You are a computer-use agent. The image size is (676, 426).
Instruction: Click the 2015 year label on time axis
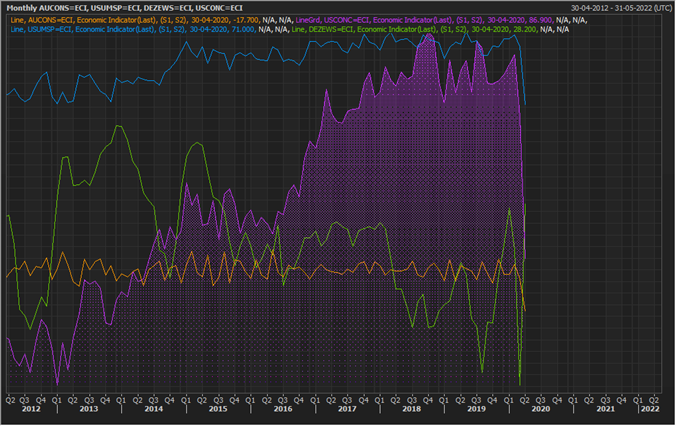click(x=218, y=409)
